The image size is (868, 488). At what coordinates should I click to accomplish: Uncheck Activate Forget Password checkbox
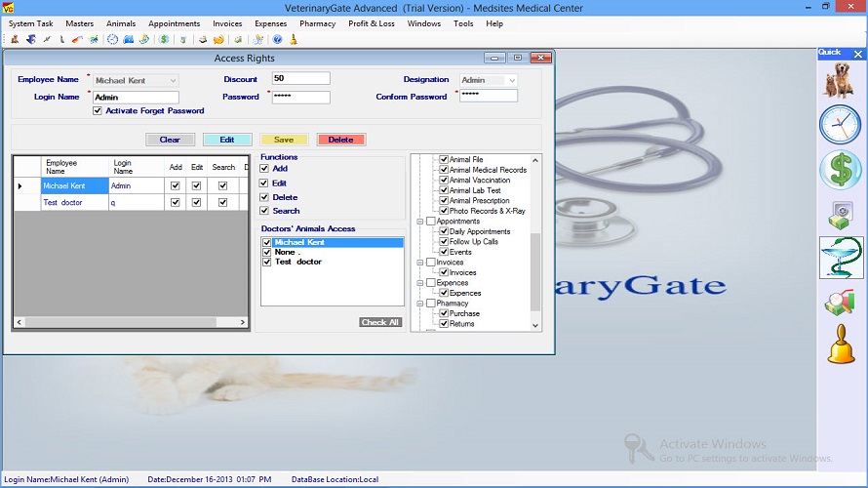(98, 111)
